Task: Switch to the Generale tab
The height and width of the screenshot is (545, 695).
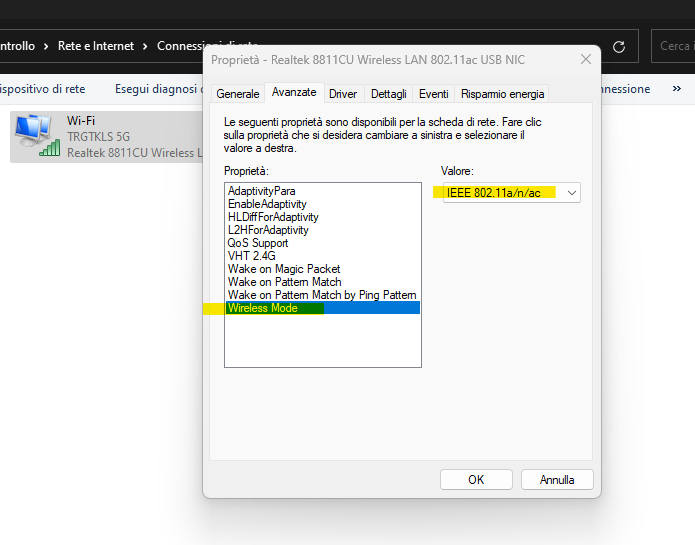Action: coord(238,94)
